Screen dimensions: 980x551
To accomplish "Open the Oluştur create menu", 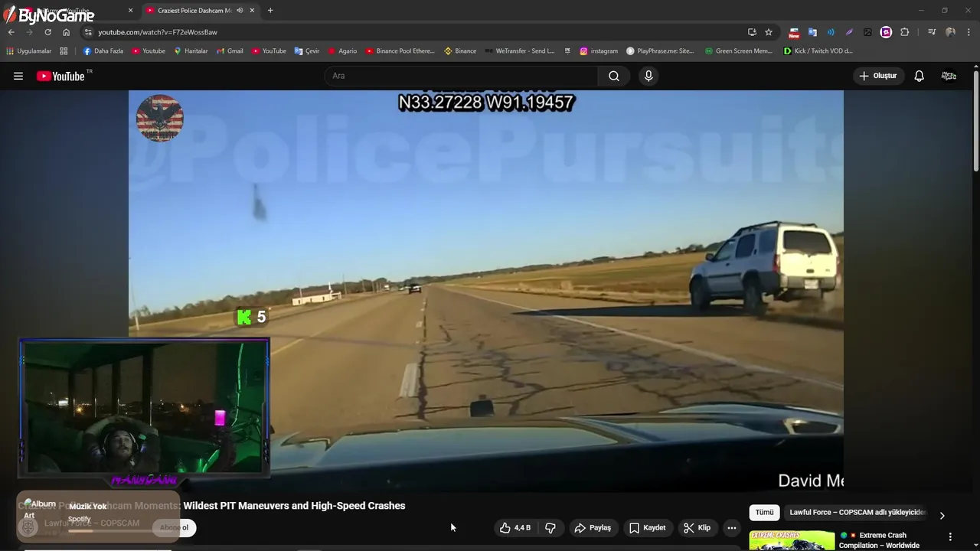I will 877,76.
